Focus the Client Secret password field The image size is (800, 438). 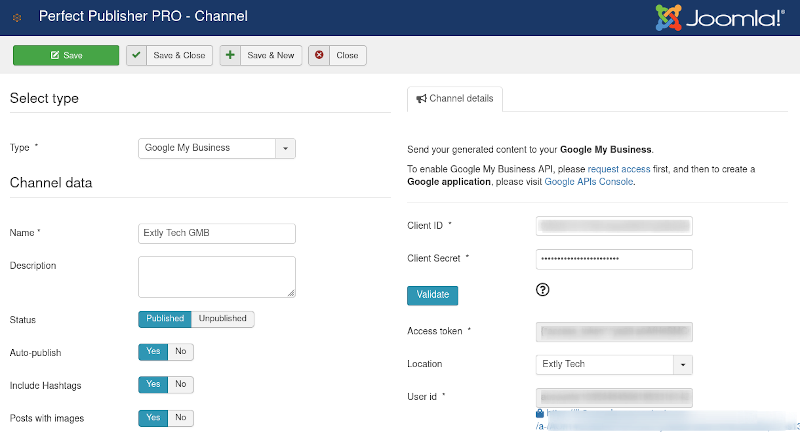(614, 259)
